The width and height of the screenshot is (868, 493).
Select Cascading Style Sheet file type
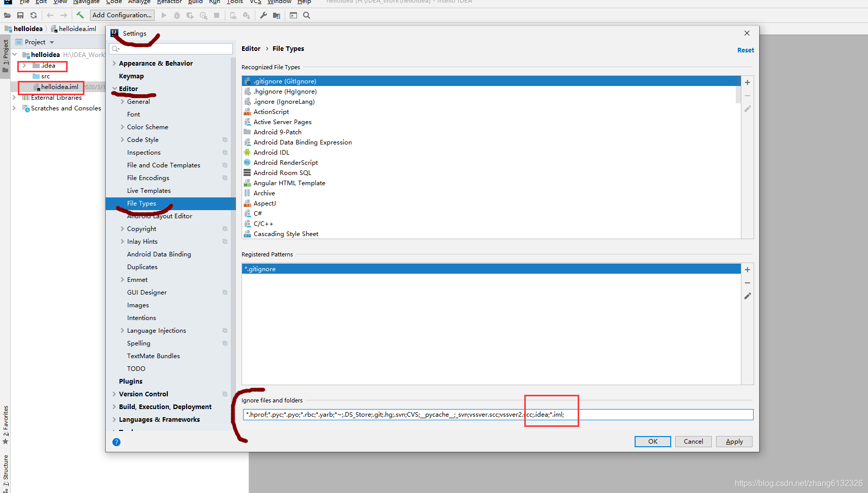pos(286,234)
